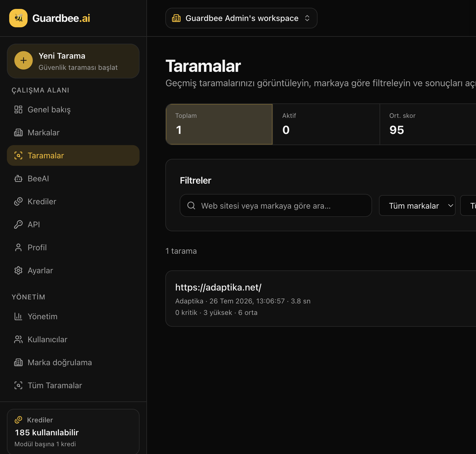Open BeeAI from the sidebar
476x454 pixels.
(x=73, y=178)
